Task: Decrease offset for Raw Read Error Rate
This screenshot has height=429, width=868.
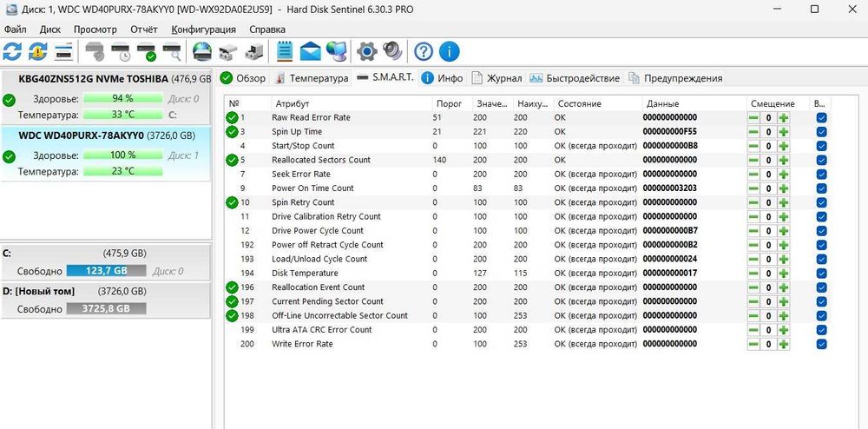Action: point(753,117)
